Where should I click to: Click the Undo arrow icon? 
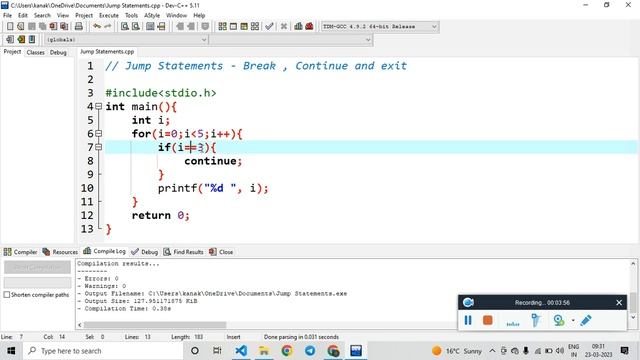pos(97,27)
